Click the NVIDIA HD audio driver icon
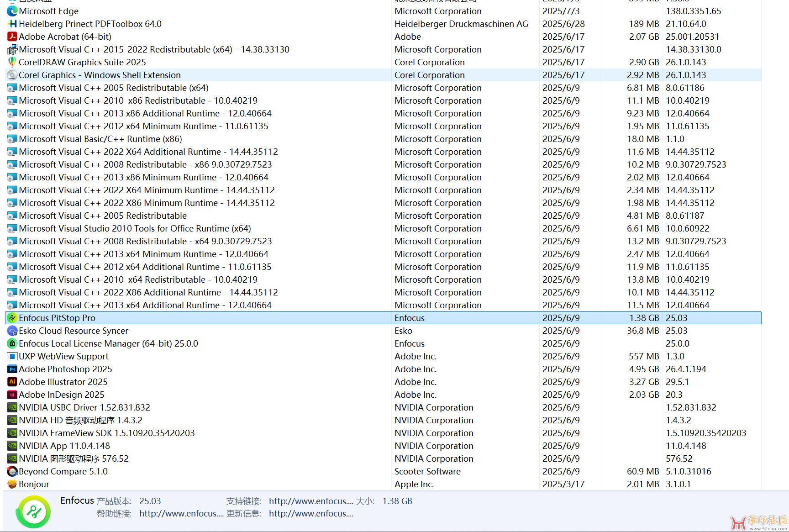The width and height of the screenshot is (789, 532). point(12,420)
